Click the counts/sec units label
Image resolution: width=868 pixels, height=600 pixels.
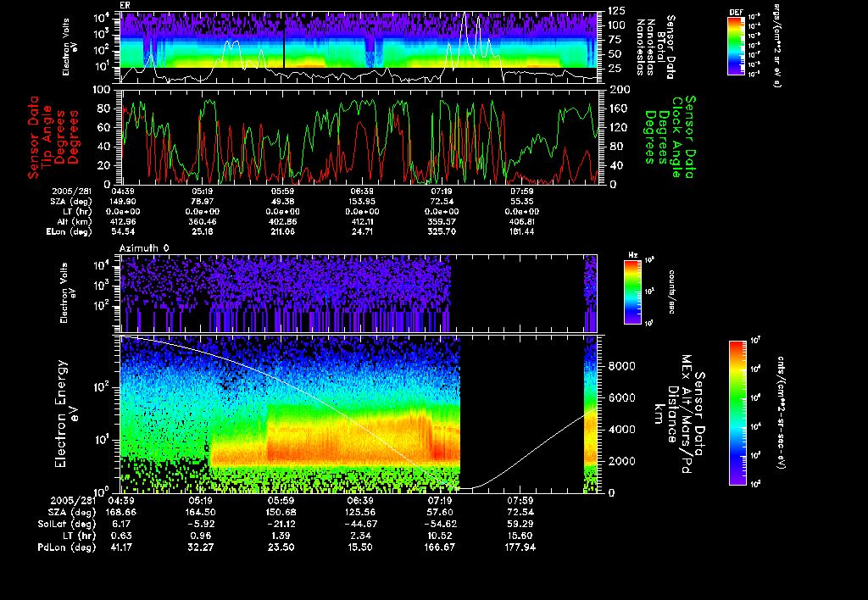[x=671, y=292]
